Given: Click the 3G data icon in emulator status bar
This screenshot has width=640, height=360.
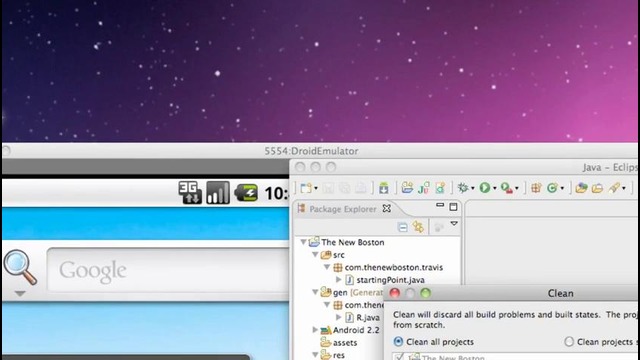Looking at the screenshot, I should click(190, 192).
